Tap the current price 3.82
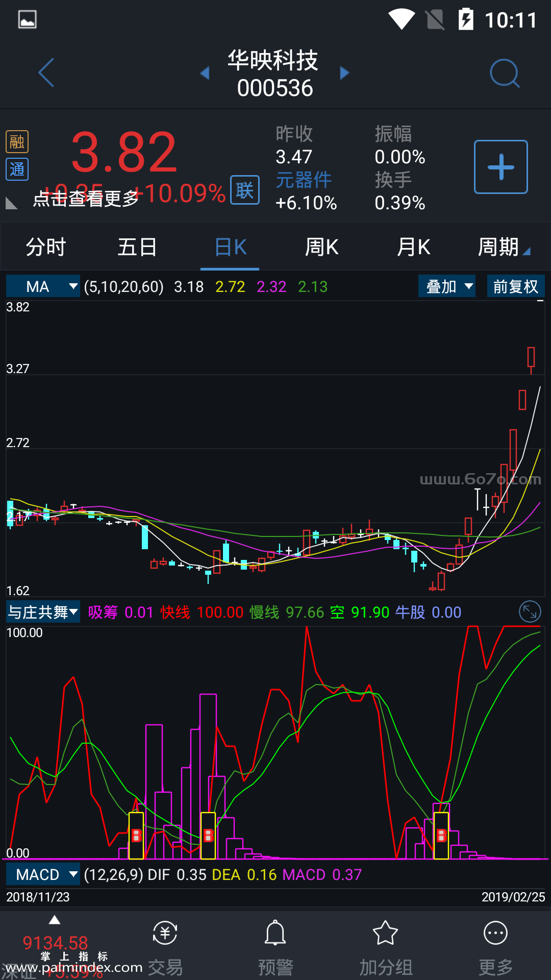Viewport: 551px width, 980px height. (124, 152)
